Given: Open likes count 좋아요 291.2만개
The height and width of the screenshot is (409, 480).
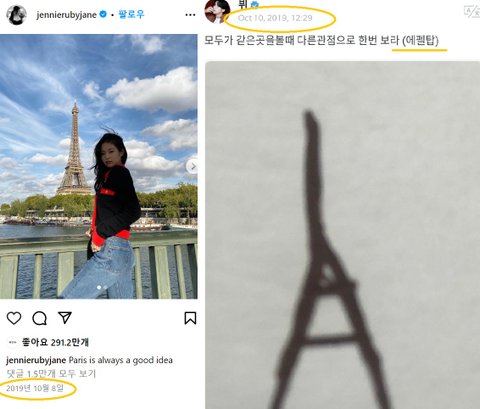Looking at the screenshot, I should coord(55,342).
